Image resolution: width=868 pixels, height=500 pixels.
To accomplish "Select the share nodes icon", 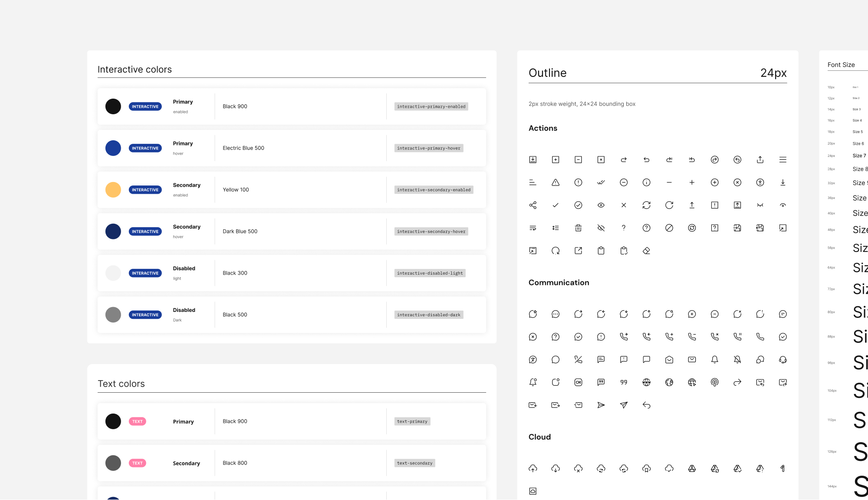I will pos(533,205).
